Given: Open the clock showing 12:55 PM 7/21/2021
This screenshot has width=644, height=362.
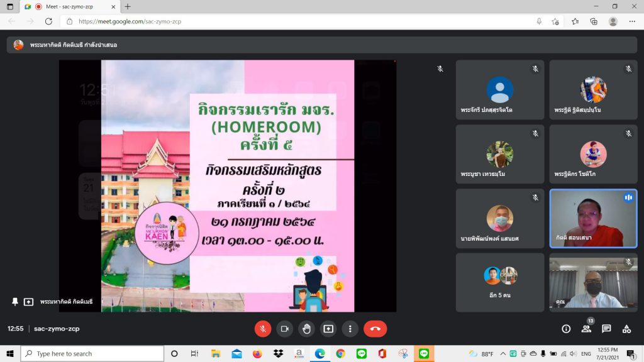Looking at the screenshot, I should pyautogui.click(x=608, y=353).
